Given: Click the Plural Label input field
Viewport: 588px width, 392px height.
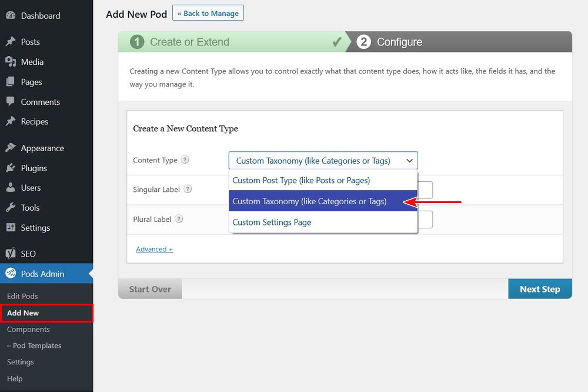Looking at the screenshot, I should click(425, 220).
